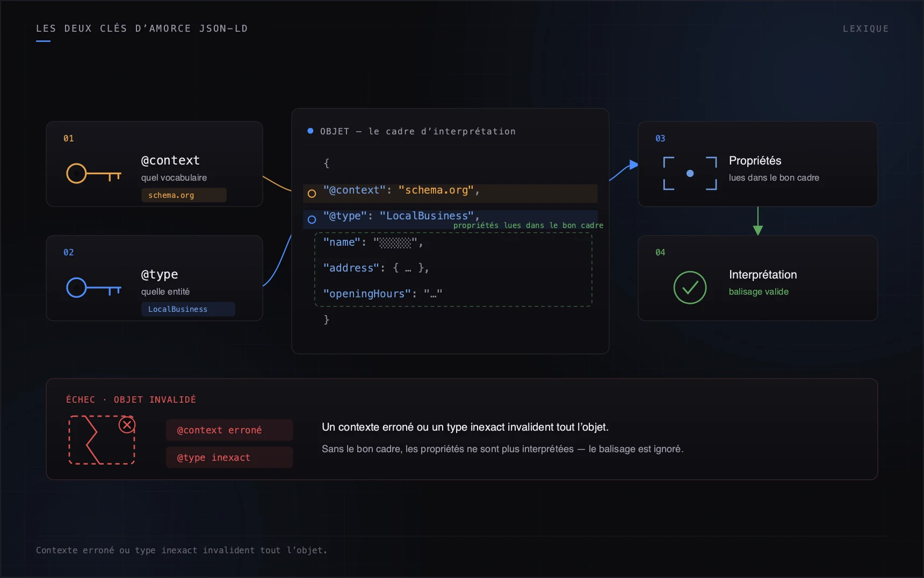Click the title LES DEUX CLÉS D'AMORCE JSON-LD
Screen dimensions: 924x578
[142, 28]
